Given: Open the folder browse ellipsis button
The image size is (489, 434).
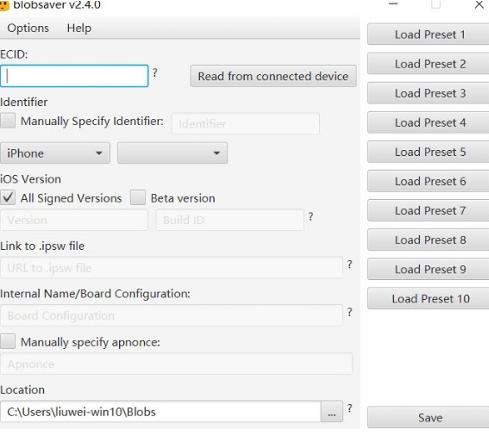Looking at the screenshot, I should [331, 412].
